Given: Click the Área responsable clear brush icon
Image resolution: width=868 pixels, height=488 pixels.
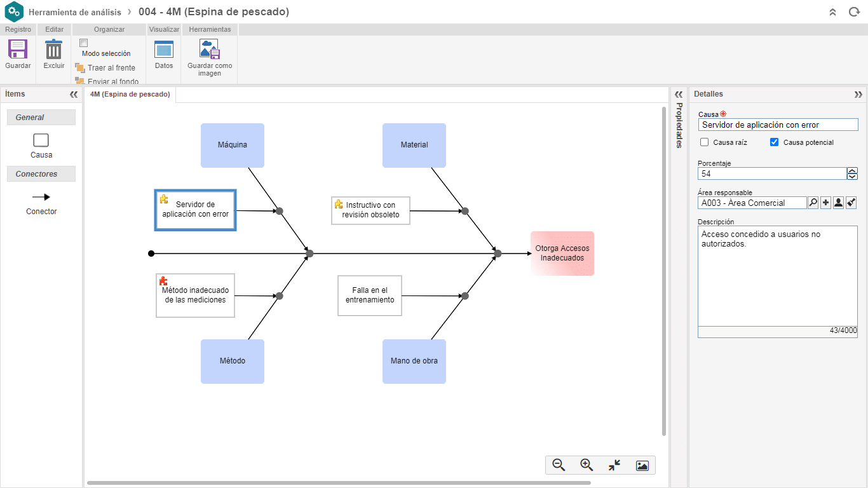Looking at the screenshot, I should coord(851,203).
